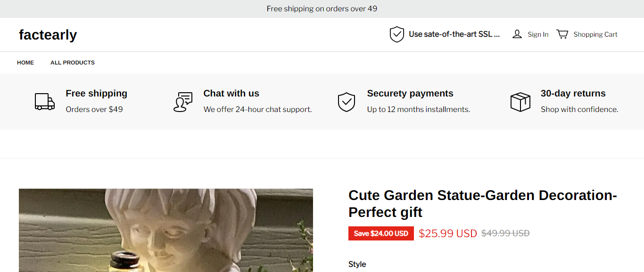Screen dimensions: 644x272
Task: Click the chat support icon
Action: [x=183, y=102]
